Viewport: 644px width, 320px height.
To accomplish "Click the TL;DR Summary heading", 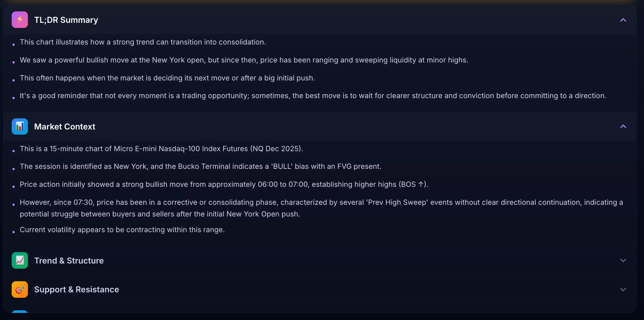I will [x=66, y=20].
